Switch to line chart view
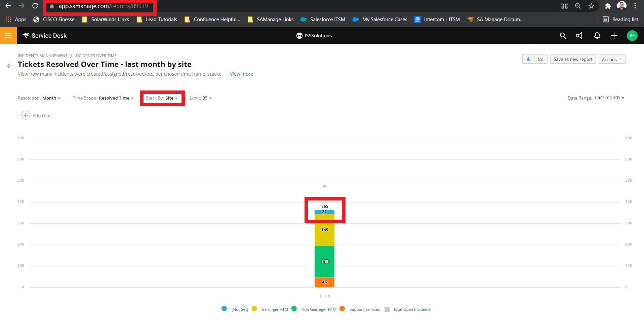This screenshot has height=328, width=644. (x=541, y=59)
